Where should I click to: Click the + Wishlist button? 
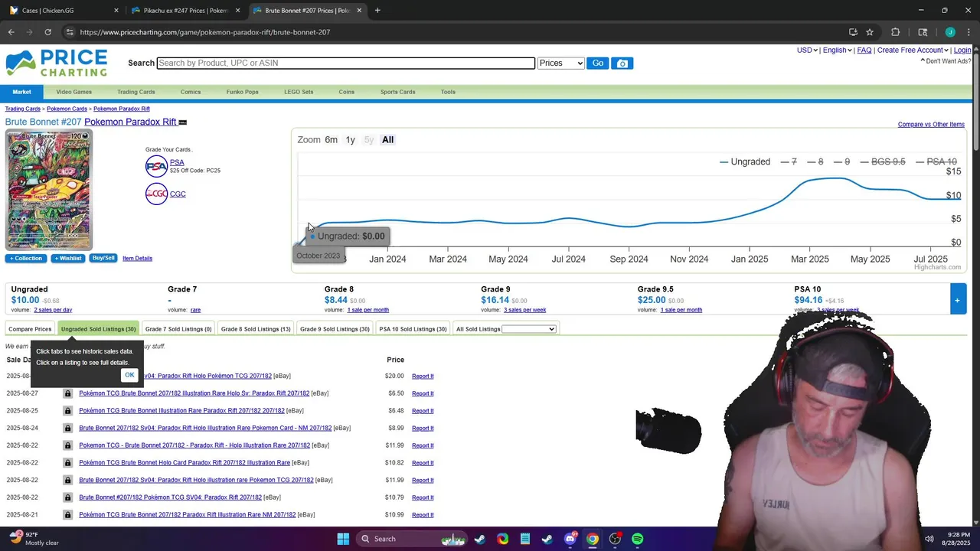coord(67,259)
